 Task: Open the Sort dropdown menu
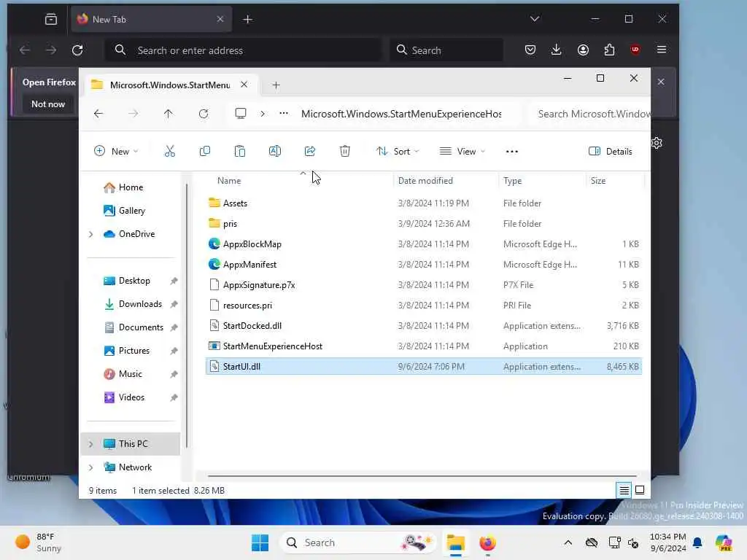(x=398, y=152)
